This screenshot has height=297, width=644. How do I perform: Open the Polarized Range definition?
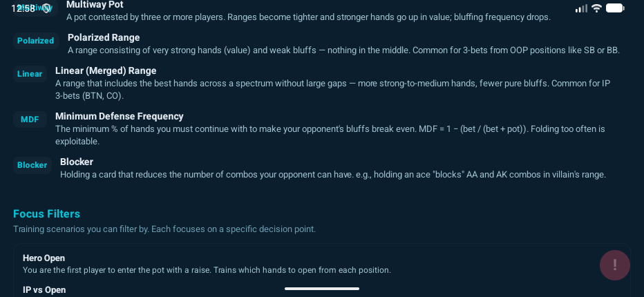coord(104,37)
